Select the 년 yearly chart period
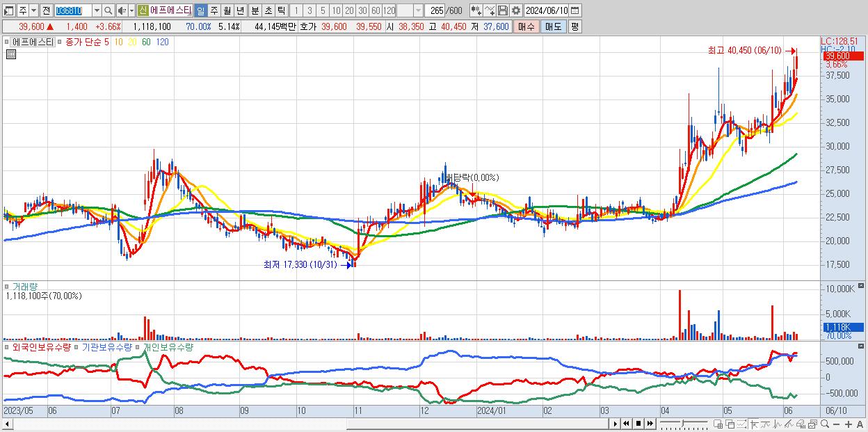The width and height of the screenshot is (868, 432). pos(240,10)
